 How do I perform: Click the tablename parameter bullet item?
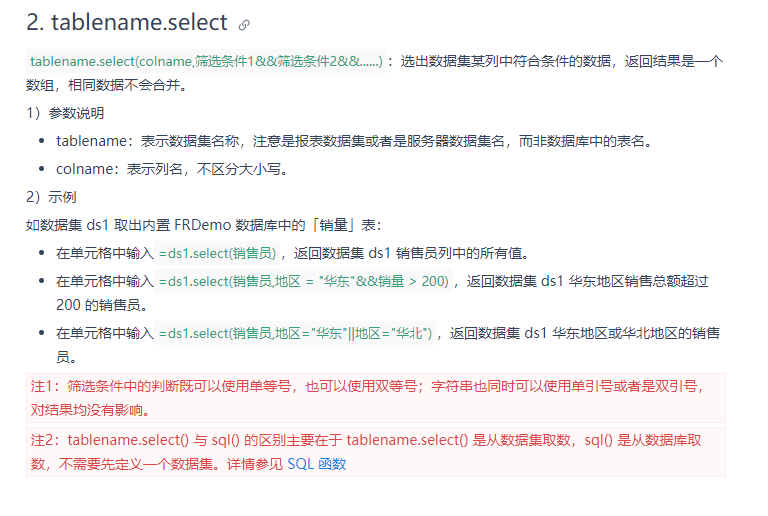tap(355, 141)
